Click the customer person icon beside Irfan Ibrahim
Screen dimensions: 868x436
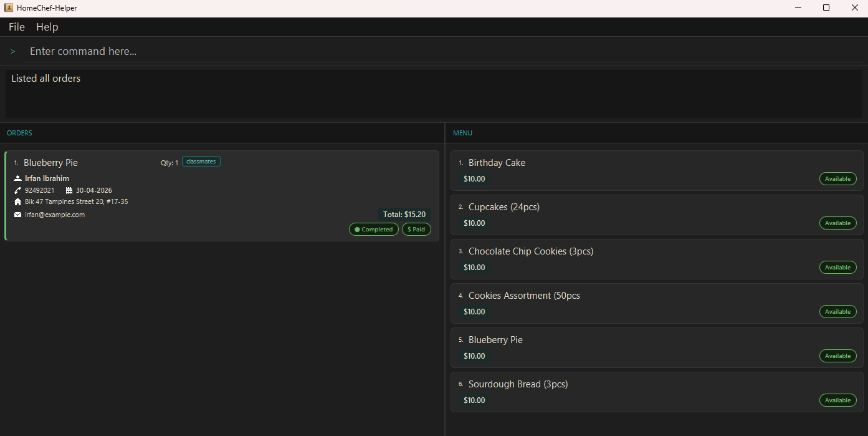pyautogui.click(x=19, y=178)
